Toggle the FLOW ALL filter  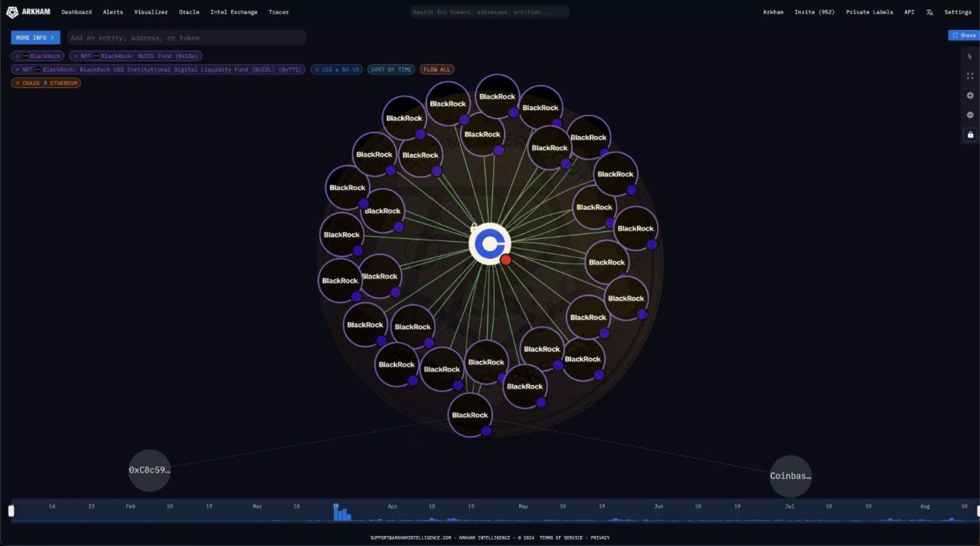(437, 69)
